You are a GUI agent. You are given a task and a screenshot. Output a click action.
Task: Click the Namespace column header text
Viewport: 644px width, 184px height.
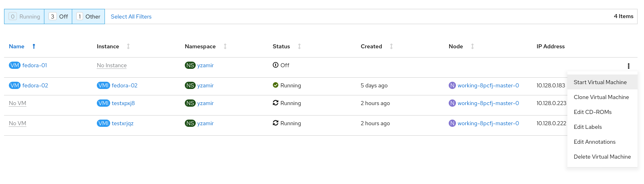coord(200,46)
